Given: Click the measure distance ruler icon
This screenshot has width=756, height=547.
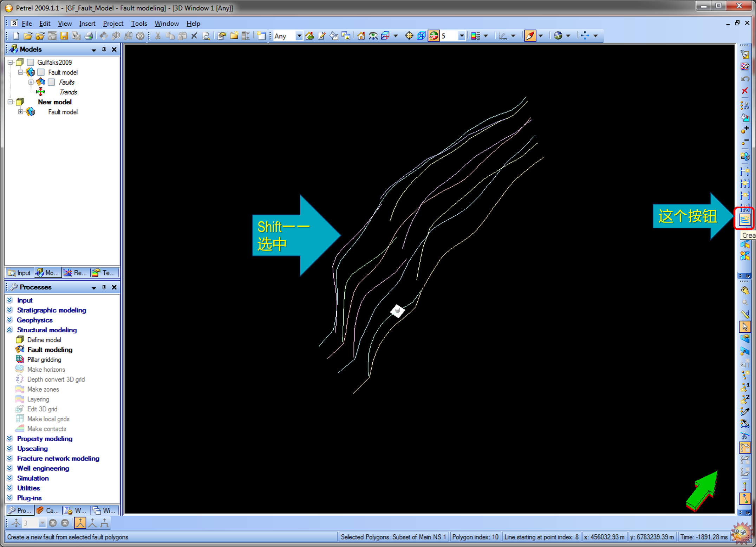Looking at the screenshot, I should point(744,314).
